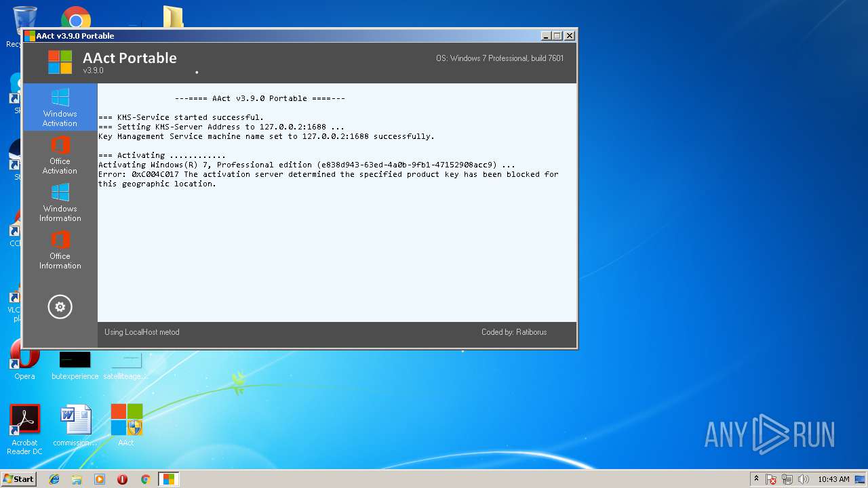868x488 pixels.
Task: Click Show desktop button in taskbar
Action: click(x=861, y=479)
